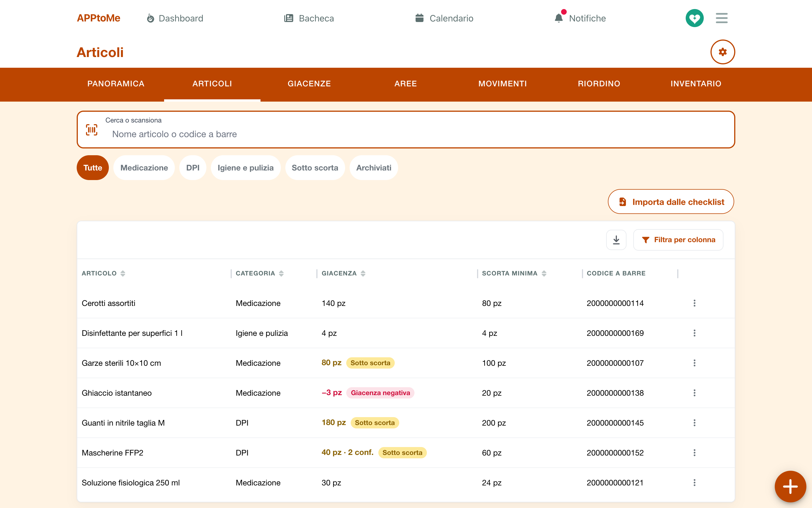Open the Movimenti tab

(x=502, y=84)
